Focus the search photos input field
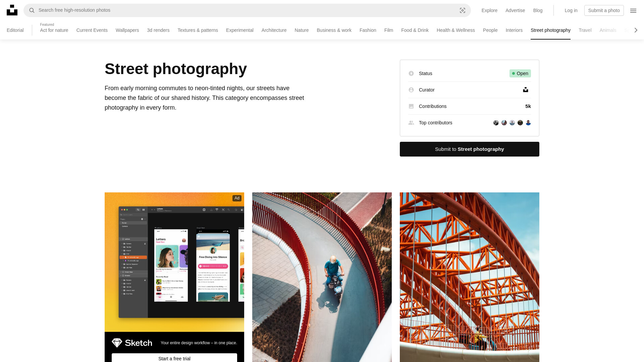The height and width of the screenshot is (362, 644). point(247,10)
